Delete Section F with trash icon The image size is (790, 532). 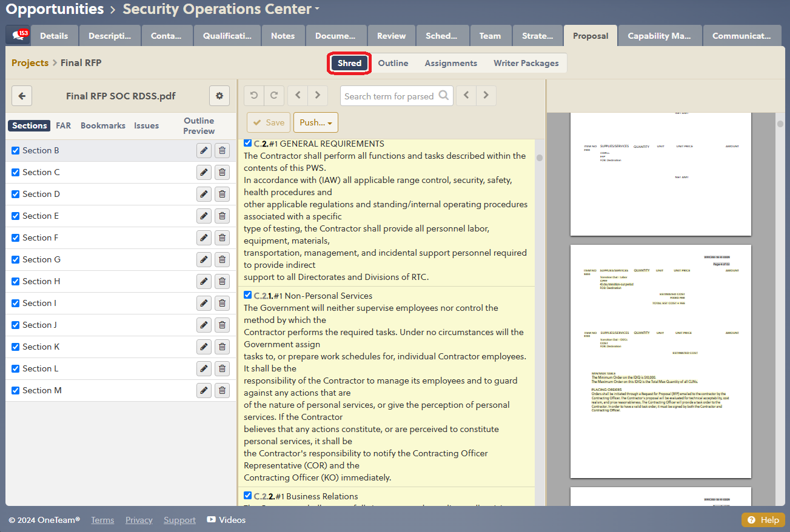click(222, 238)
